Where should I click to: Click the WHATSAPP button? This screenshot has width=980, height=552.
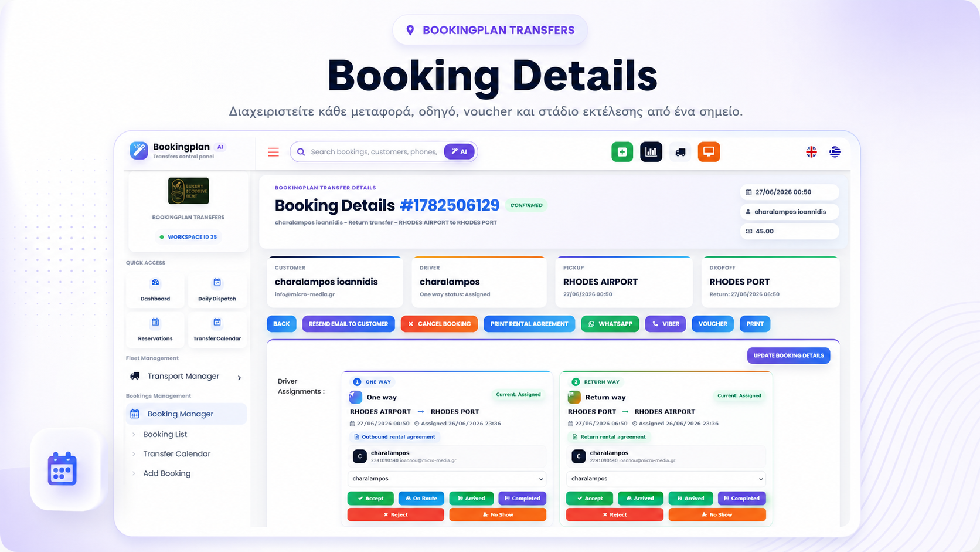(610, 324)
